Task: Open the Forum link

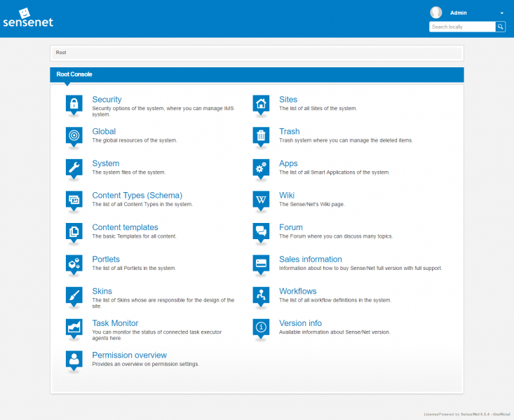Action: [291, 227]
